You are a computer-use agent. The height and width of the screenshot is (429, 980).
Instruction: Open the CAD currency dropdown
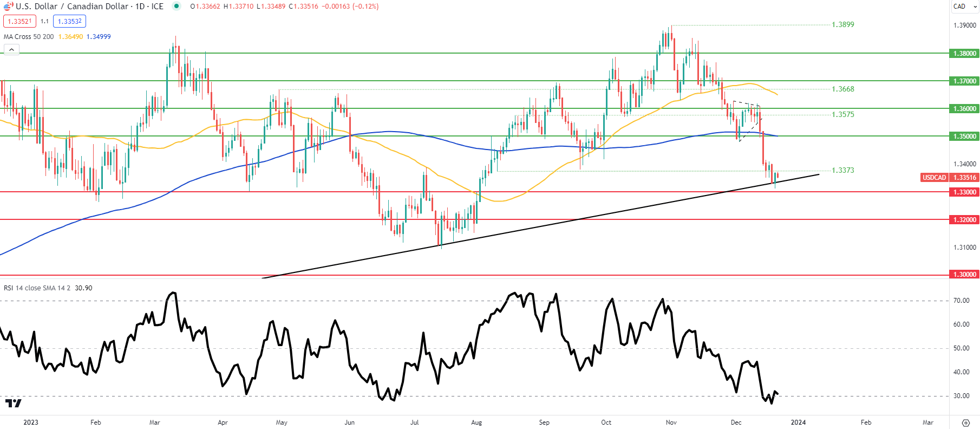click(965, 6)
